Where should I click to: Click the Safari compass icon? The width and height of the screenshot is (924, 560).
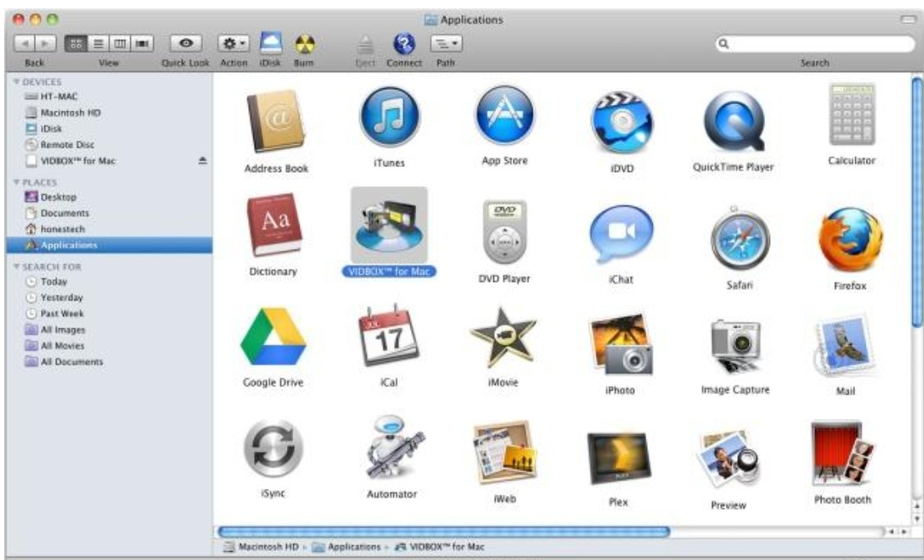[x=740, y=238]
